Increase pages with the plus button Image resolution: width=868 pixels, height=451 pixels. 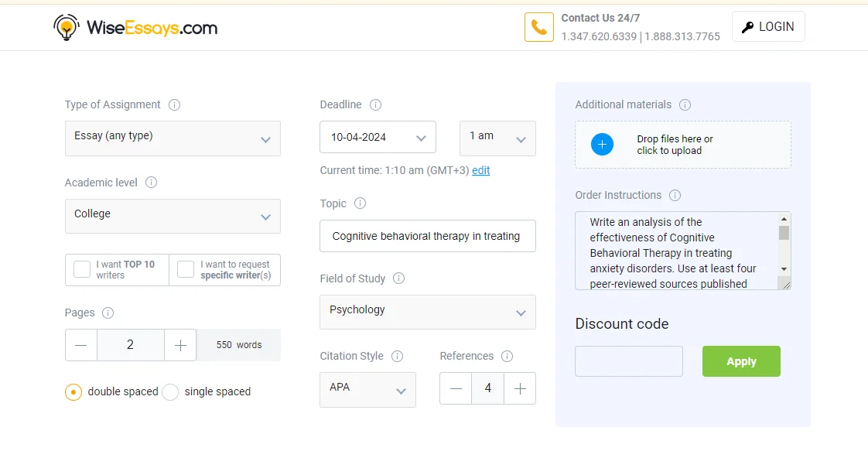coord(180,345)
